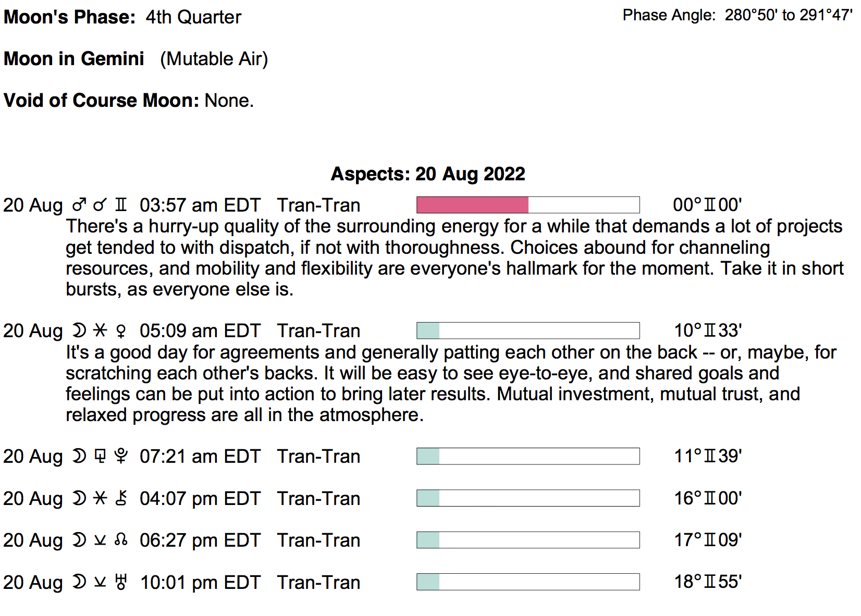Click the Uranus glyph in the 10:01 pm aspect

(x=121, y=582)
